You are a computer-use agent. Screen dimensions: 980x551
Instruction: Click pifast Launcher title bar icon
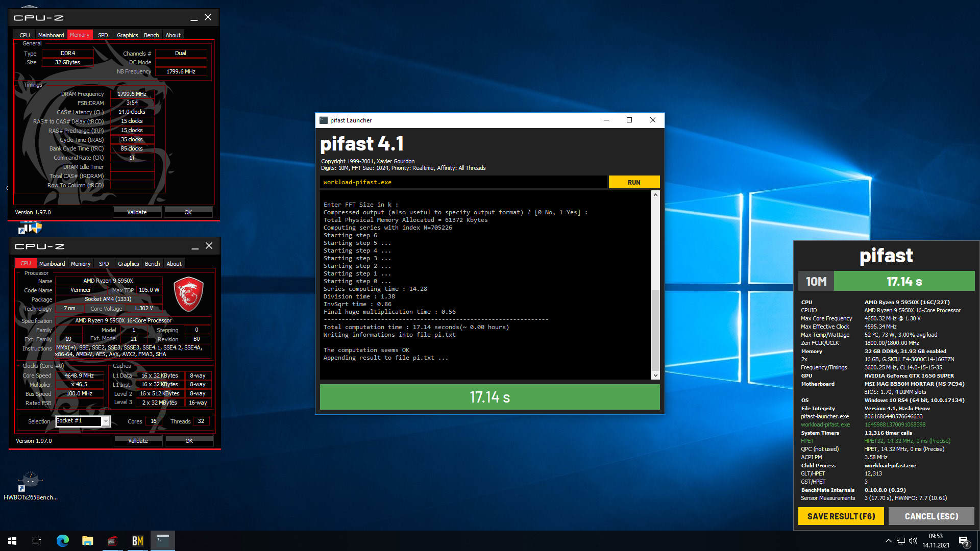[x=324, y=120]
